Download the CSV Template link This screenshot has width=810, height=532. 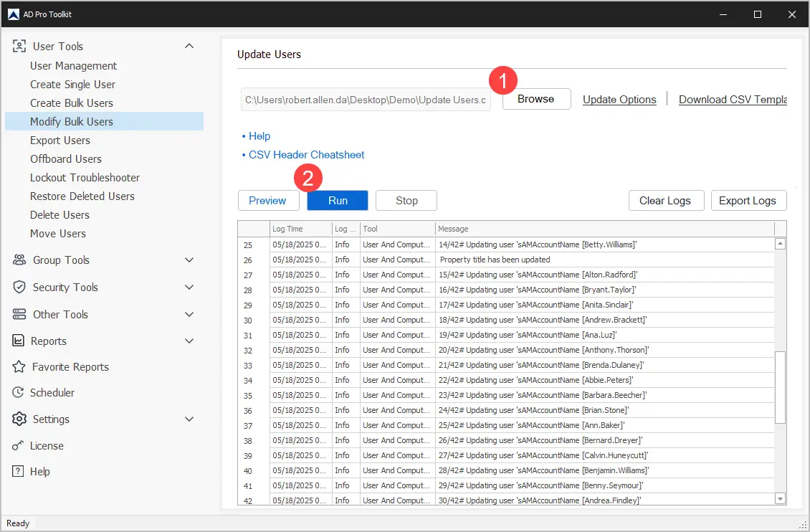[733, 100]
